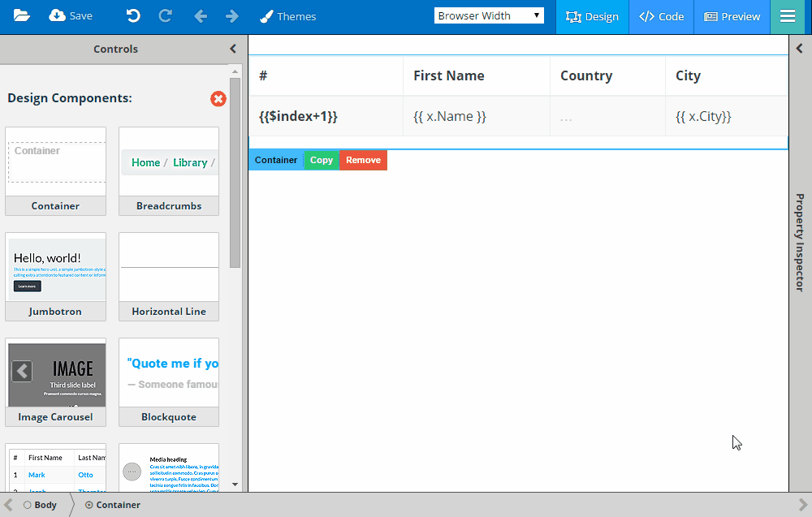Image resolution: width=812 pixels, height=517 pixels.
Task: Copy the selected container
Action: click(x=321, y=160)
